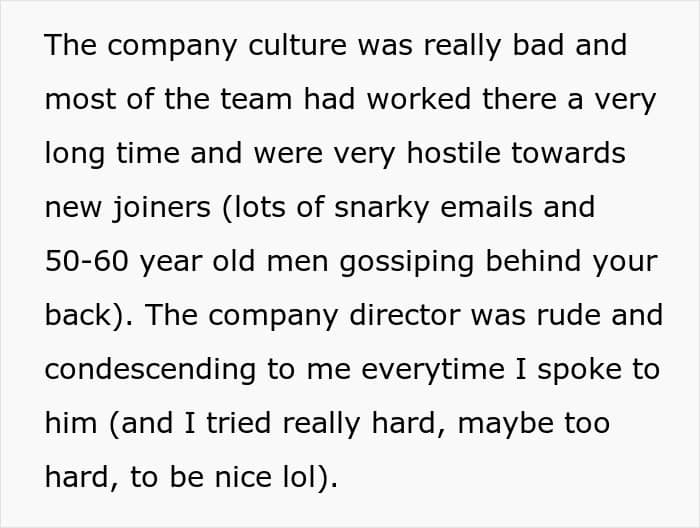Click the text "50-60 year old men"

click(187, 261)
